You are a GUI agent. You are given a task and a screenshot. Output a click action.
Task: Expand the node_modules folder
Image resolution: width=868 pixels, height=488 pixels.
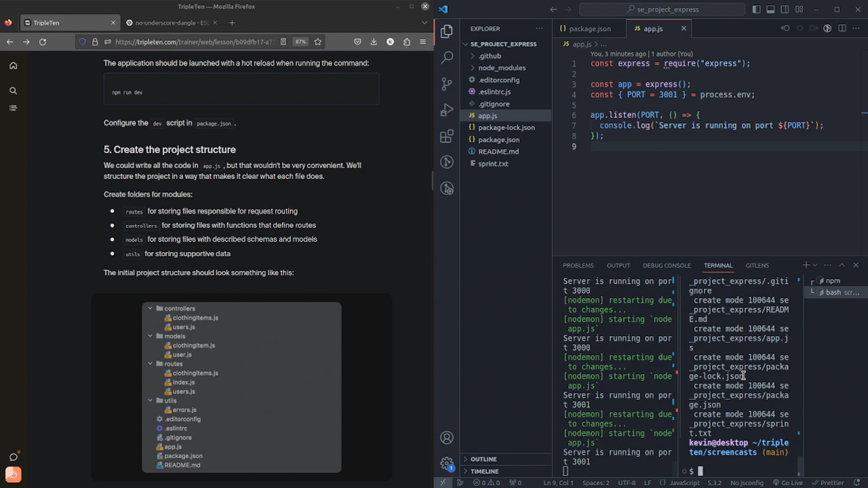[501, 68]
